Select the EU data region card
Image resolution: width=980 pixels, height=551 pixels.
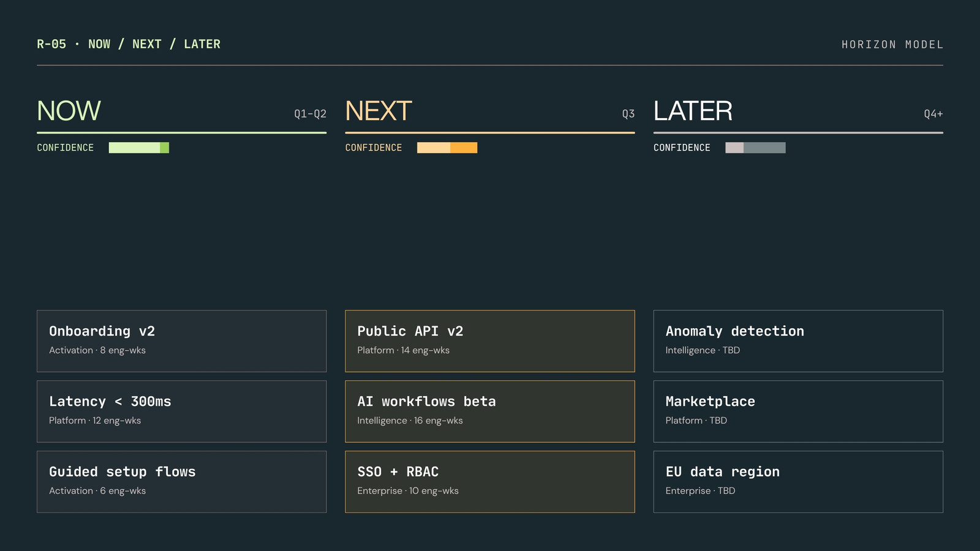click(x=798, y=482)
